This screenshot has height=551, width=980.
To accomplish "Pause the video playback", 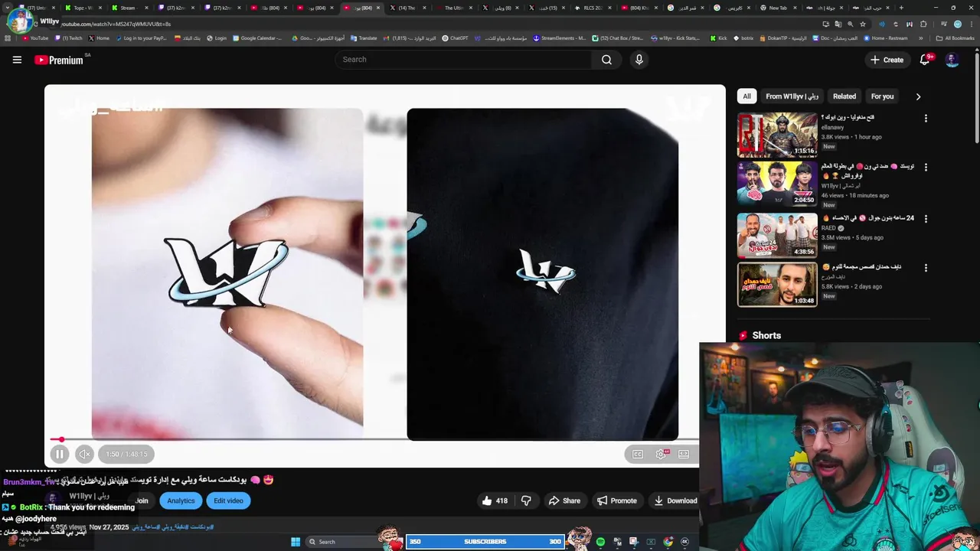I will point(59,454).
